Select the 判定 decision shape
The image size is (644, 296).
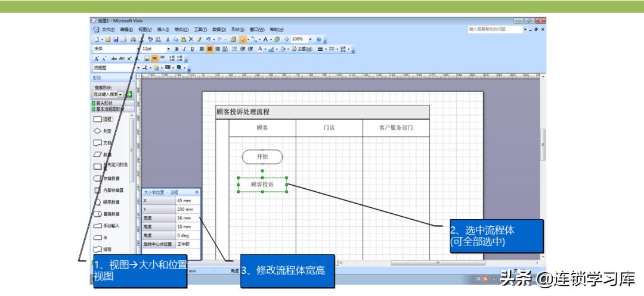[103, 131]
